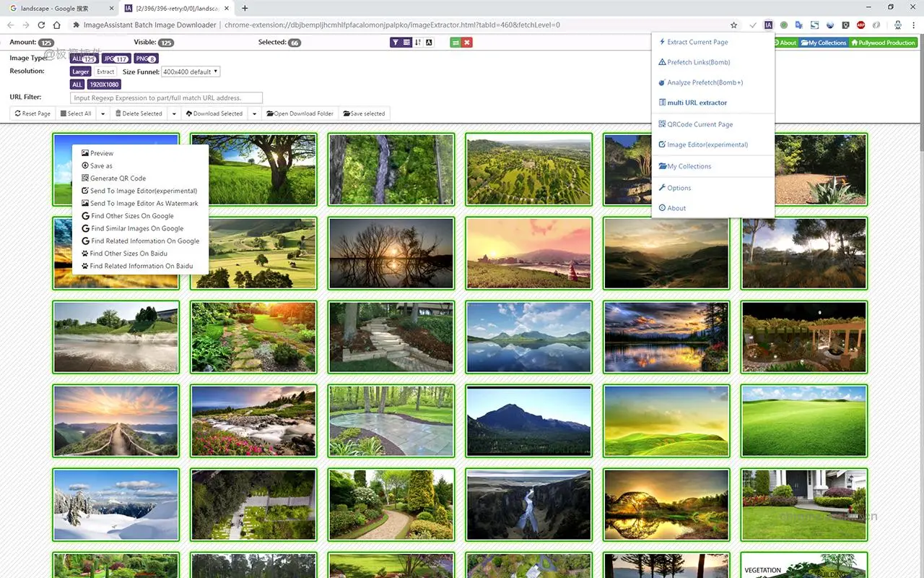
Task: Expand the Download Selected dropdown arrow
Action: coord(254,113)
